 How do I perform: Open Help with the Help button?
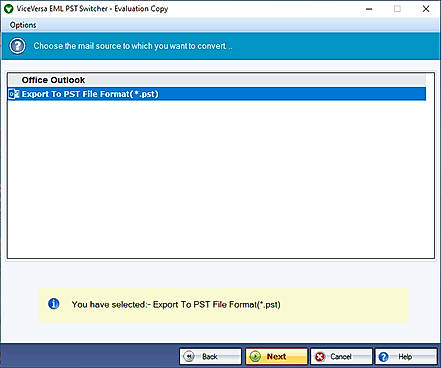[406, 357]
